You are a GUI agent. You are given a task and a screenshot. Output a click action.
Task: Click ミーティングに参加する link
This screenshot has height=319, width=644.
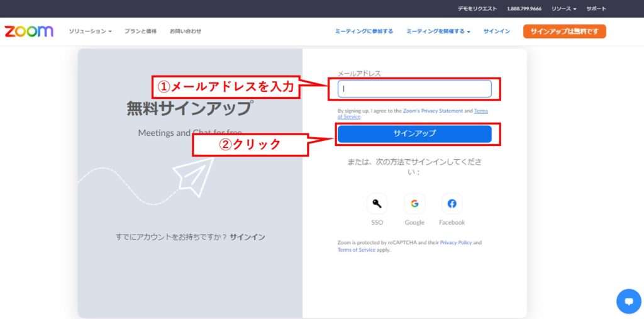[x=364, y=31]
